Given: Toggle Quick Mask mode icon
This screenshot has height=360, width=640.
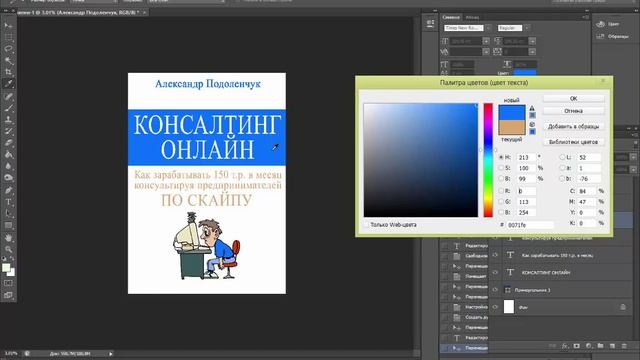Looking at the screenshot, I should point(8,283).
